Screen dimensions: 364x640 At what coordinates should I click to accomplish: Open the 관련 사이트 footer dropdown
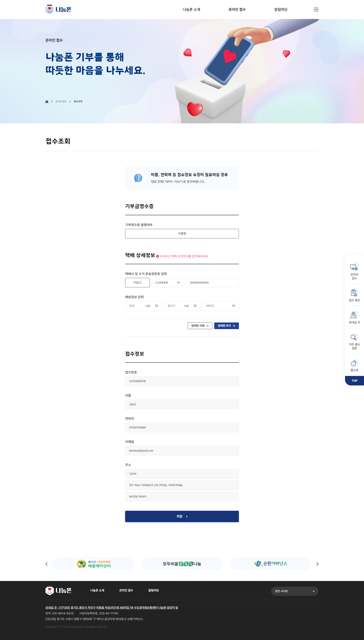(x=294, y=591)
